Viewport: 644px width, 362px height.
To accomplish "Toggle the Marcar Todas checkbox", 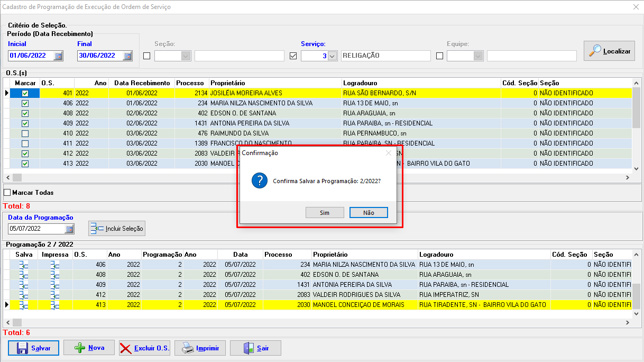I will click(x=7, y=193).
